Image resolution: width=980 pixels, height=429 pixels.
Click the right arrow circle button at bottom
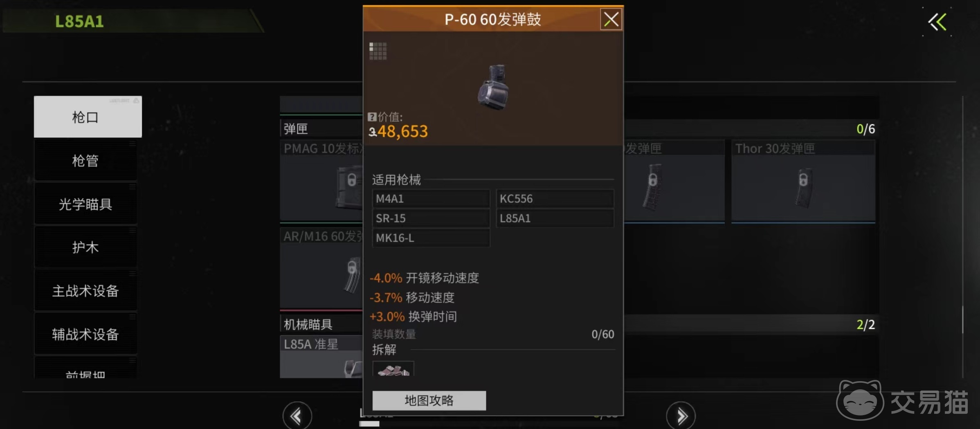coord(681,416)
